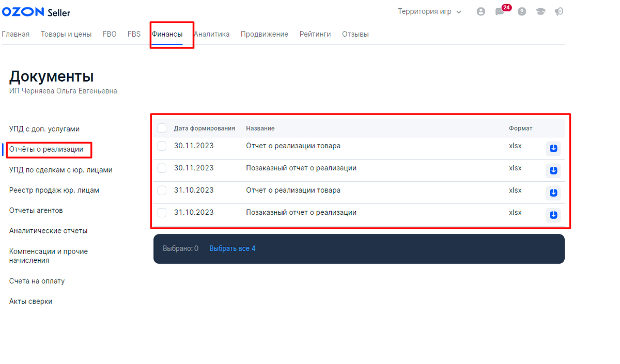Select Отчёты о реализации in sidebar
Screen dimensions: 620x364
46,149
